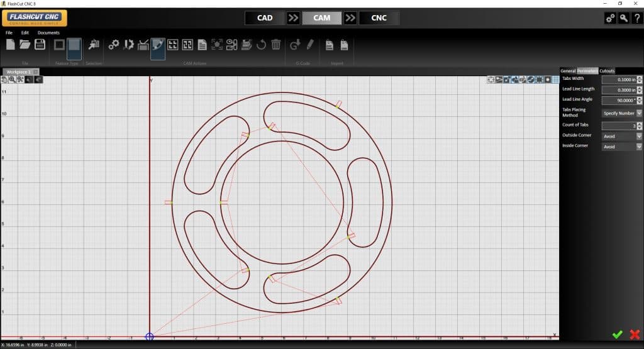Switch to CNC mode
This screenshot has width=644, height=349.
pyautogui.click(x=379, y=18)
